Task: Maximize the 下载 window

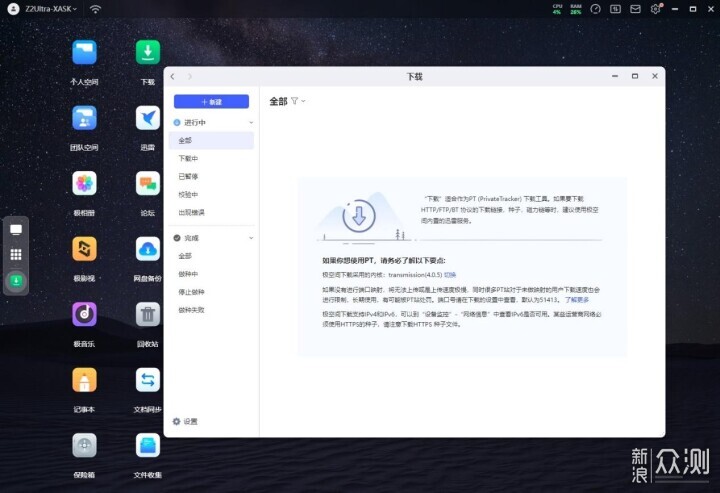Action: (635, 76)
